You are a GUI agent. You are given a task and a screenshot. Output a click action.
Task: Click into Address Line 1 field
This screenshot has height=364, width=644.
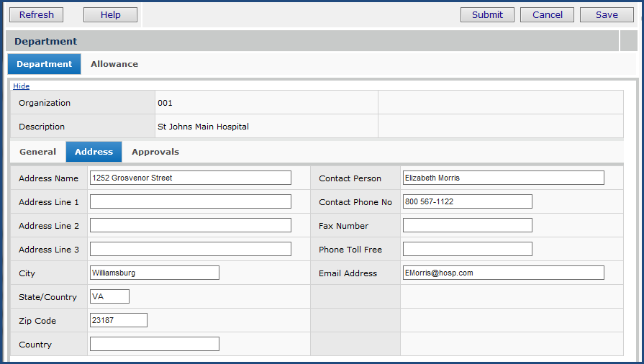[191, 201]
